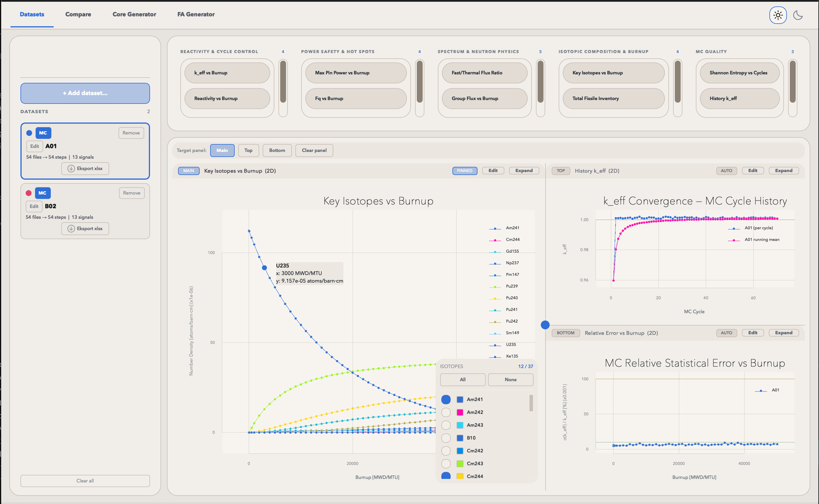
Task: Switch to dark mode moon icon
Action: coord(798,15)
